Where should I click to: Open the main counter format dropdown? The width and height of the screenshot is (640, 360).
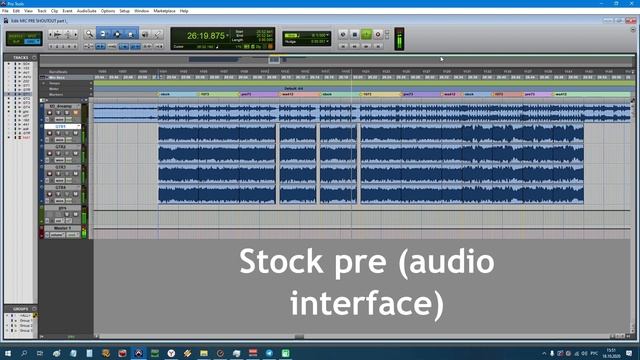pos(227,36)
